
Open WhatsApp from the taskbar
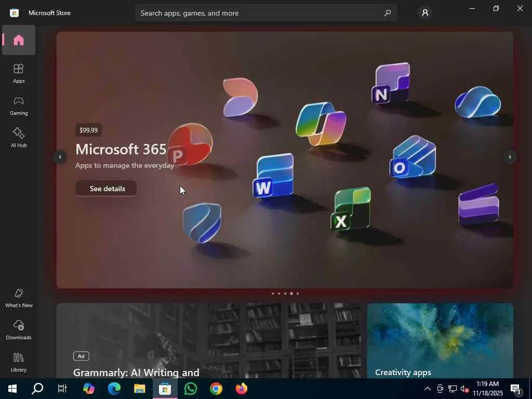[190, 389]
